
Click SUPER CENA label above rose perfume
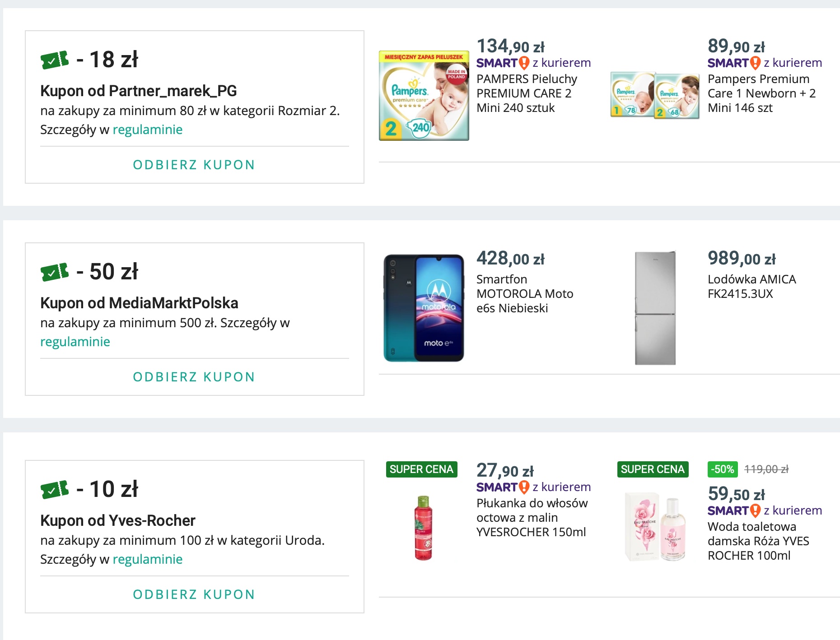(x=653, y=469)
